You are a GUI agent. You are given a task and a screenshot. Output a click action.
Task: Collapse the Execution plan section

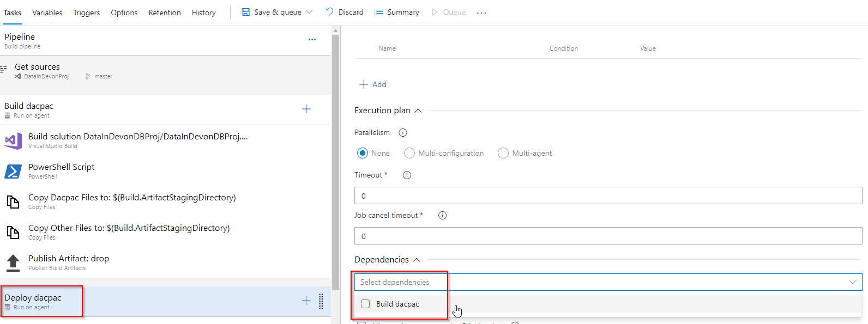pyautogui.click(x=418, y=111)
